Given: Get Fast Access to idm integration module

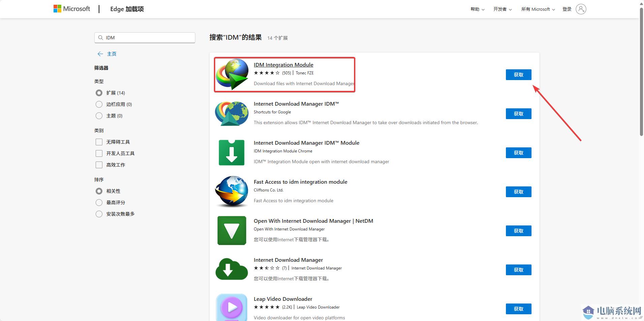Looking at the screenshot, I should coord(518,192).
